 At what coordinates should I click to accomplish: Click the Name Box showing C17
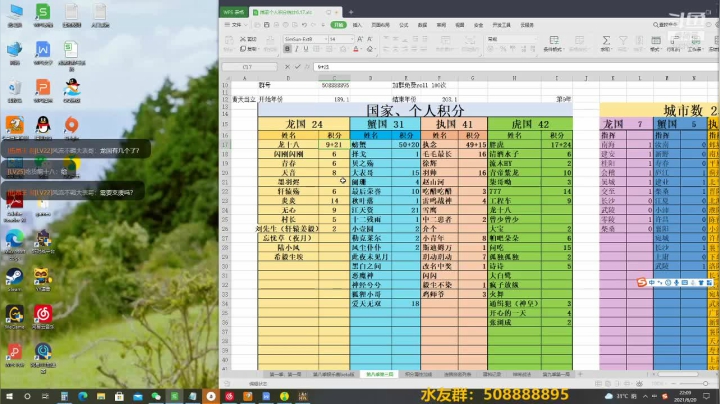(249, 67)
